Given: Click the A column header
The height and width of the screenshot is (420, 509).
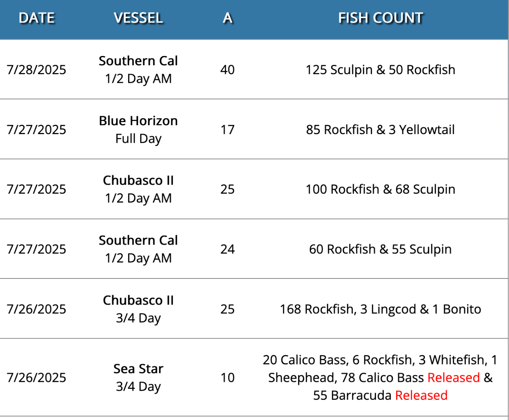Looking at the screenshot, I should 228,18.
